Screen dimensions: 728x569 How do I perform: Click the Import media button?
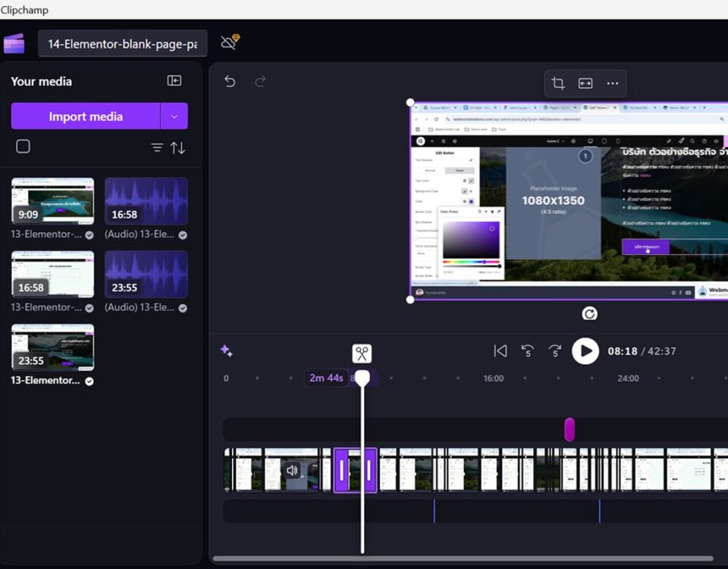pos(86,116)
